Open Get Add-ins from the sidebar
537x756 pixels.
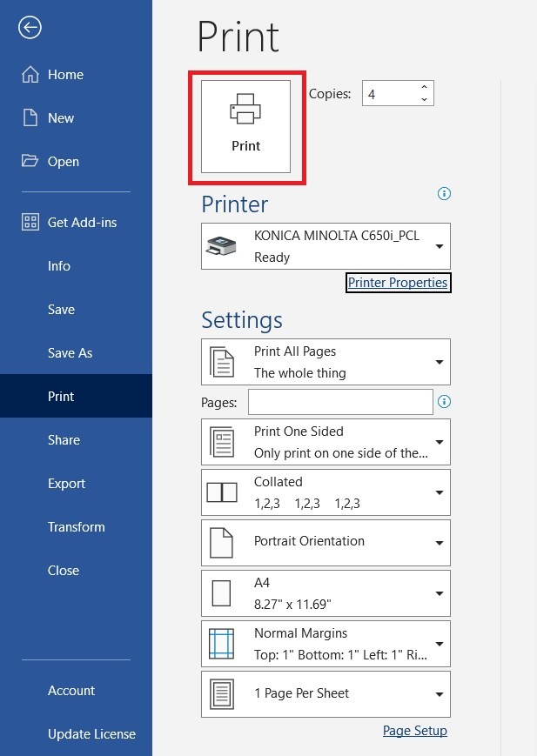(x=70, y=223)
